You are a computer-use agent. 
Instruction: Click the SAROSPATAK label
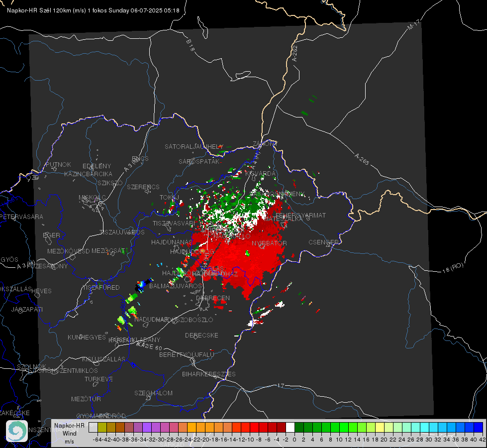point(199,161)
